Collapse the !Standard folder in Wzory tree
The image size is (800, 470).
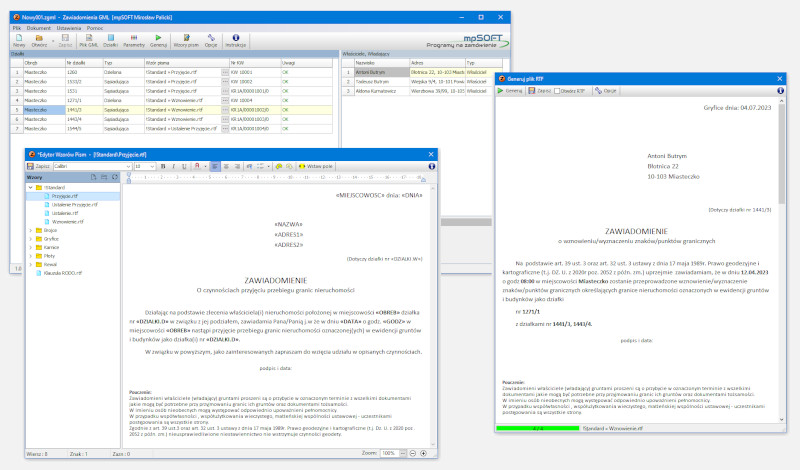[x=31, y=187]
